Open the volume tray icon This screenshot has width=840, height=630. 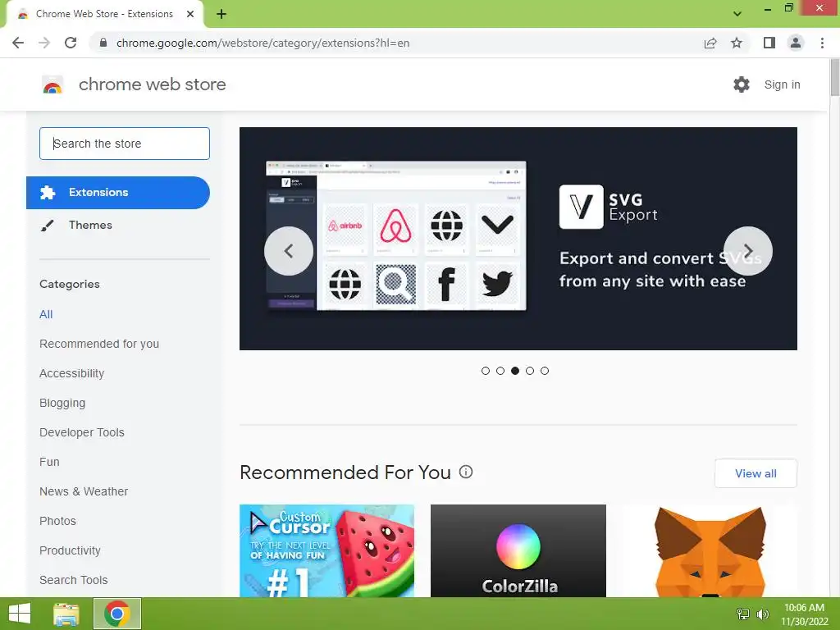762,614
